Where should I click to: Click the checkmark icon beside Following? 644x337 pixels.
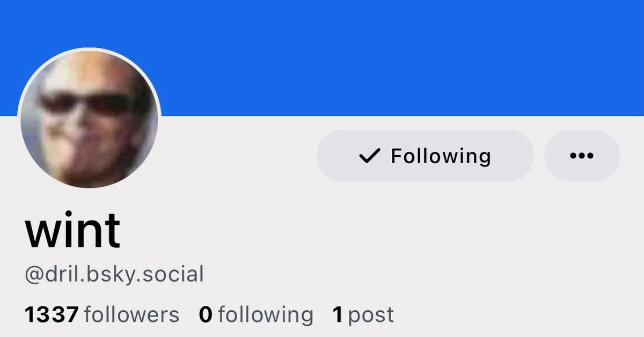pyautogui.click(x=369, y=156)
